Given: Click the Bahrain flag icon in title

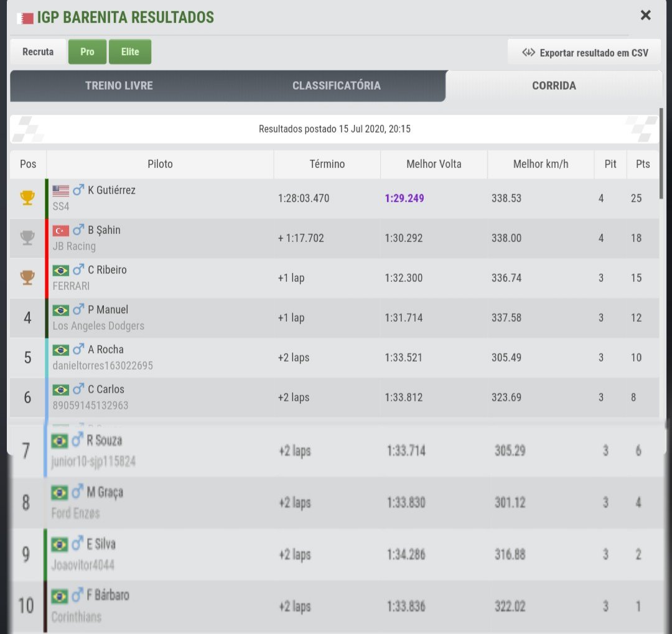Looking at the screenshot, I should point(26,19).
